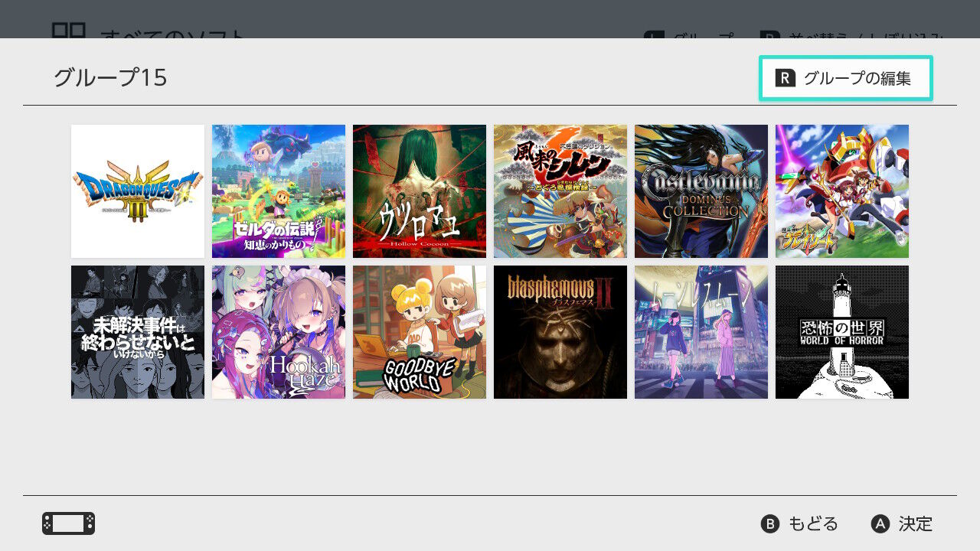Select the World of Horror game tile
Screen dimensions: 980x551
pyautogui.click(x=842, y=332)
